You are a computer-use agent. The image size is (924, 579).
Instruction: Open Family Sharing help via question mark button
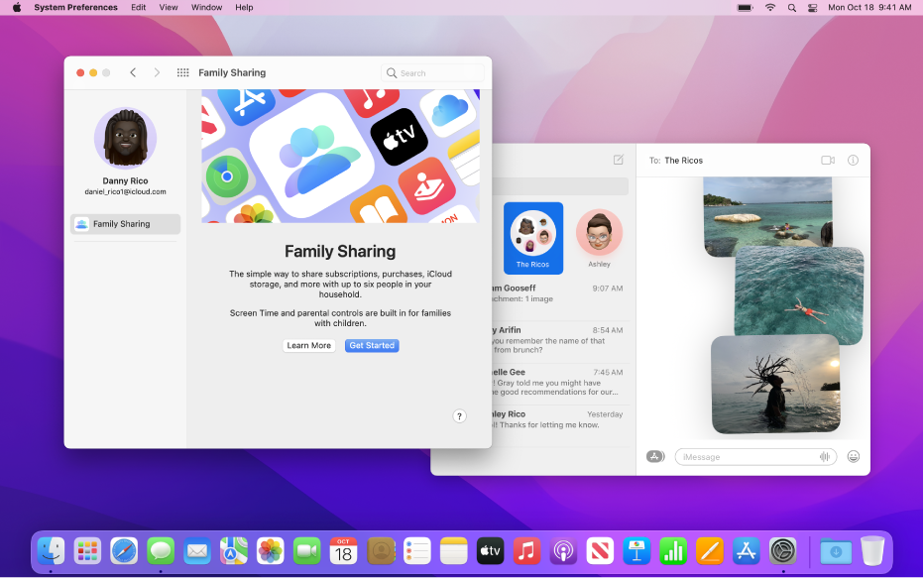(x=459, y=415)
